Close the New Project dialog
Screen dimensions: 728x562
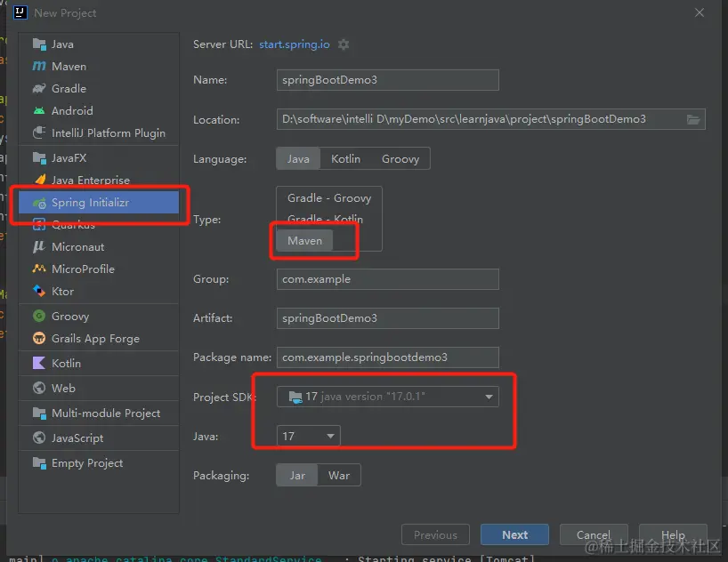coord(700,12)
